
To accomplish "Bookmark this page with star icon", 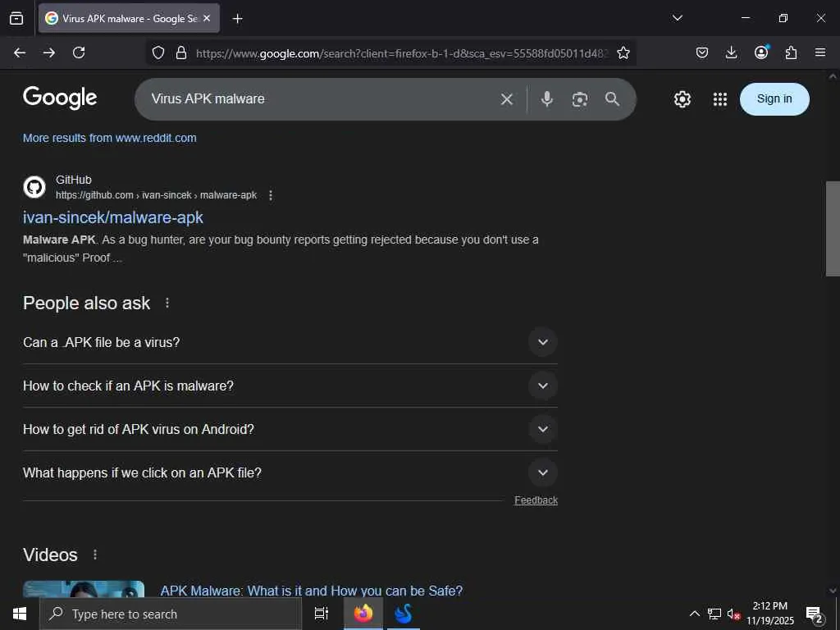I will [x=623, y=52].
